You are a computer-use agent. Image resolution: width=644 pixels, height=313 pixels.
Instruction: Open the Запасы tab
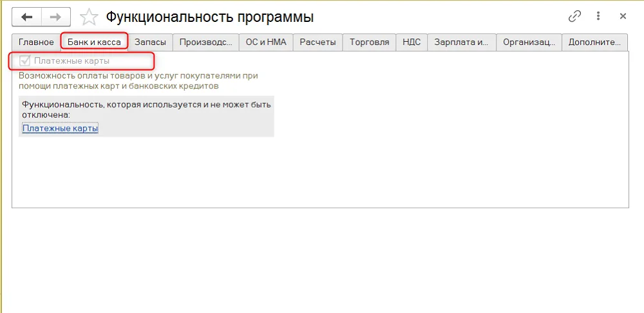point(150,43)
